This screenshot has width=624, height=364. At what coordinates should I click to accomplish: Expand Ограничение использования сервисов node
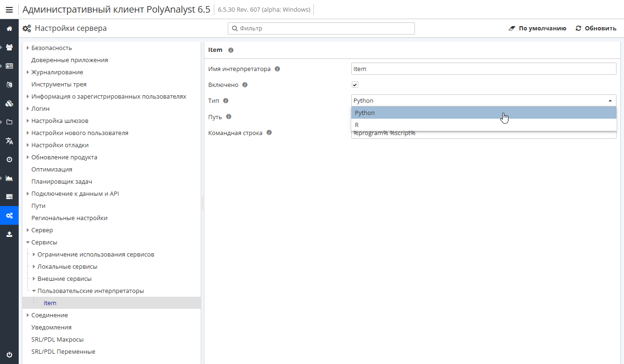tap(34, 254)
